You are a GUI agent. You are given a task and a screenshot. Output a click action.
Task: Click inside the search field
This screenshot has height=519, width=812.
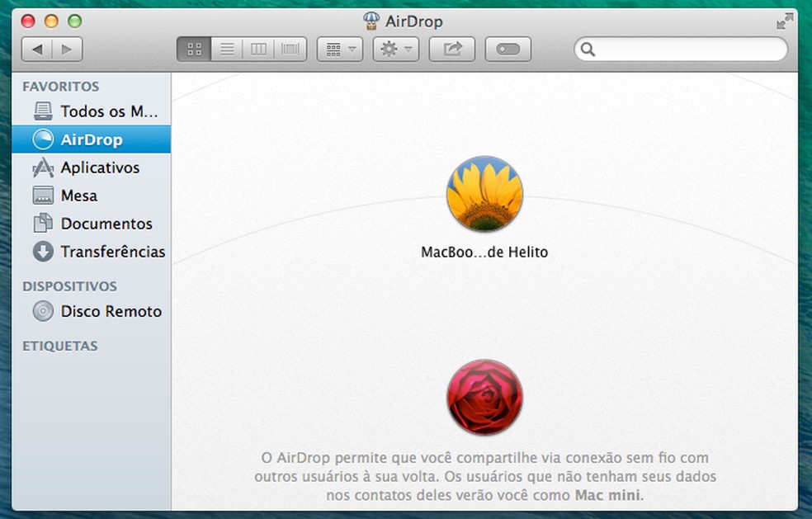[x=680, y=50]
